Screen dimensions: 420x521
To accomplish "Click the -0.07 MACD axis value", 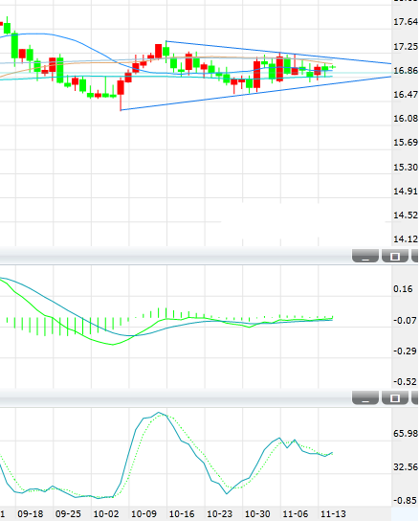I will (405, 320).
